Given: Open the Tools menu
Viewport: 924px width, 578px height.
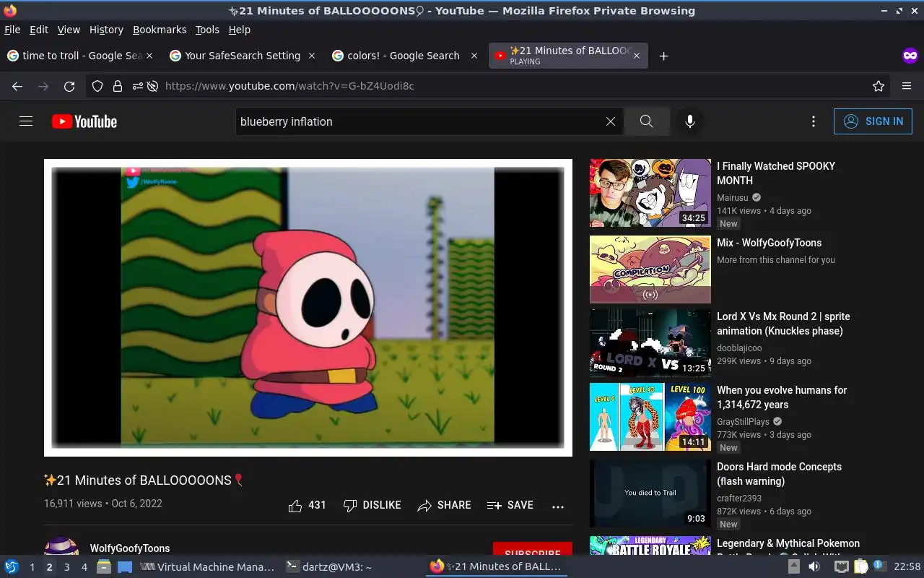Looking at the screenshot, I should pos(207,30).
